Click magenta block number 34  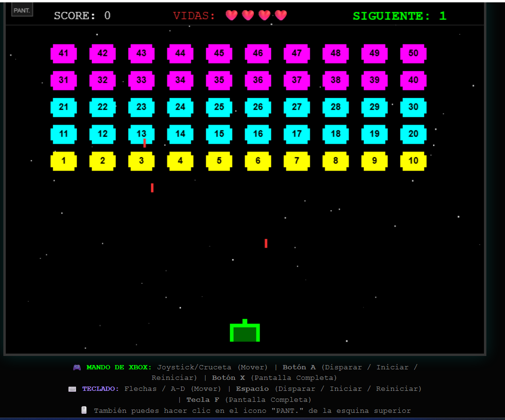point(180,80)
